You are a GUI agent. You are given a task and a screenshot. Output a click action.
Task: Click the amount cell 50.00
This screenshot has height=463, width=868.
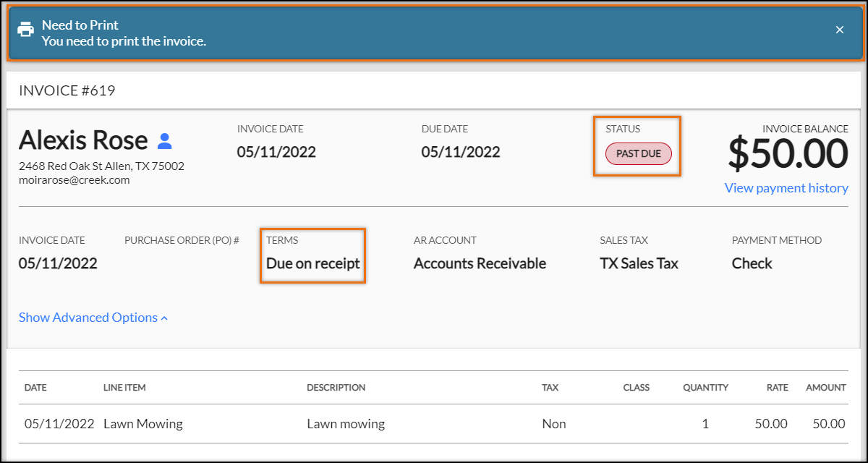829,424
